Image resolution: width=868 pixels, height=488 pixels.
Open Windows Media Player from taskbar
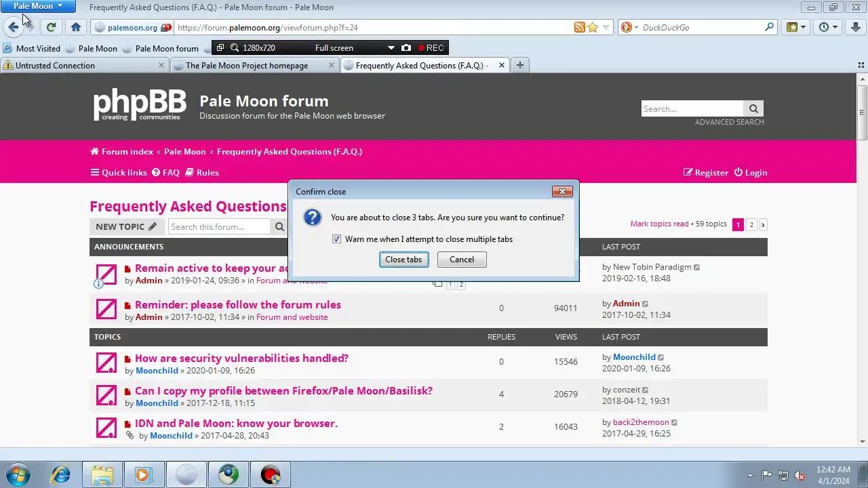point(143,474)
